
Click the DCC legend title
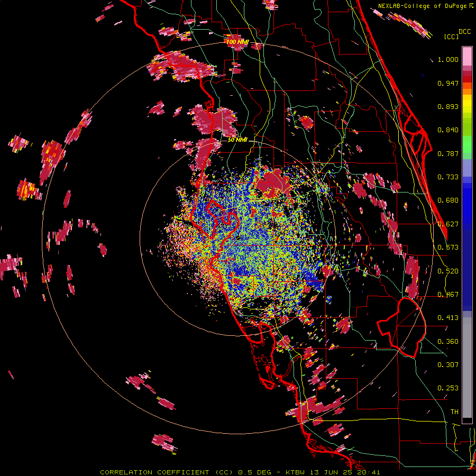pos(464,32)
